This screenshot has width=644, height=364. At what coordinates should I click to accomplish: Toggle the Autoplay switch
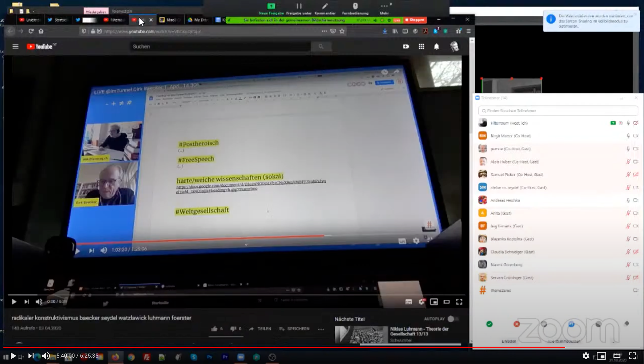click(453, 319)
